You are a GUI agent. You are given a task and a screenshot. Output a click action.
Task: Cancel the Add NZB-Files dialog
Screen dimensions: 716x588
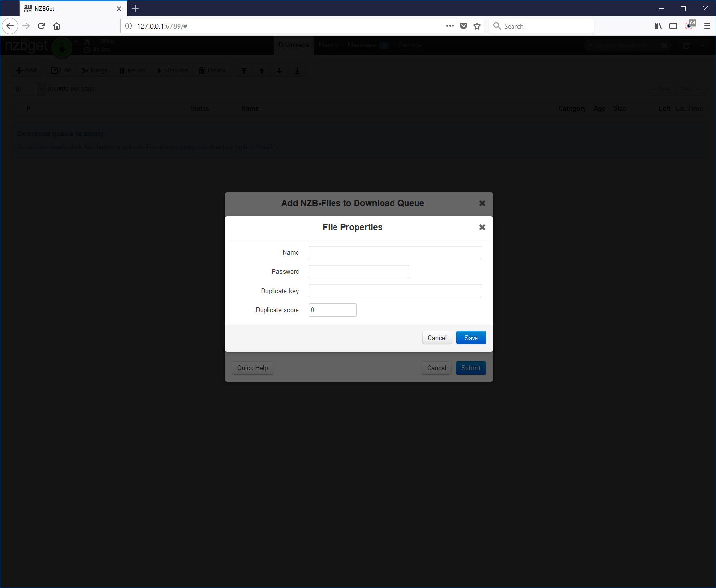436,368
